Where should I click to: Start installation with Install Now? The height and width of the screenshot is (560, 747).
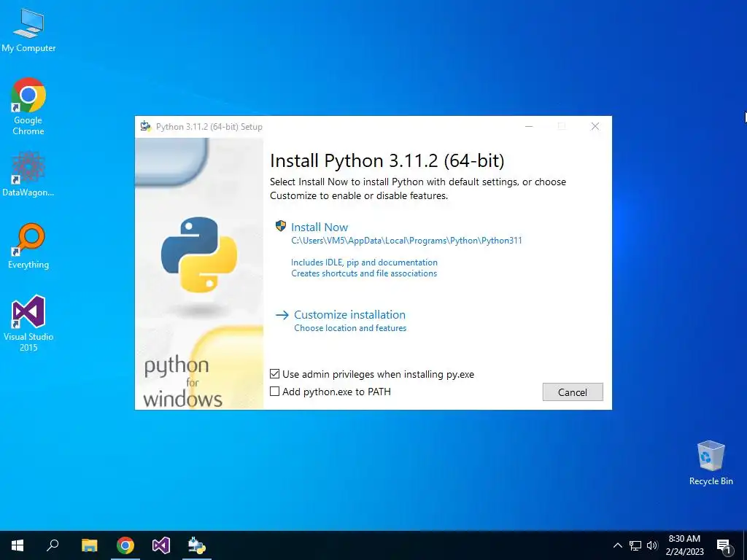pos(320,227)
